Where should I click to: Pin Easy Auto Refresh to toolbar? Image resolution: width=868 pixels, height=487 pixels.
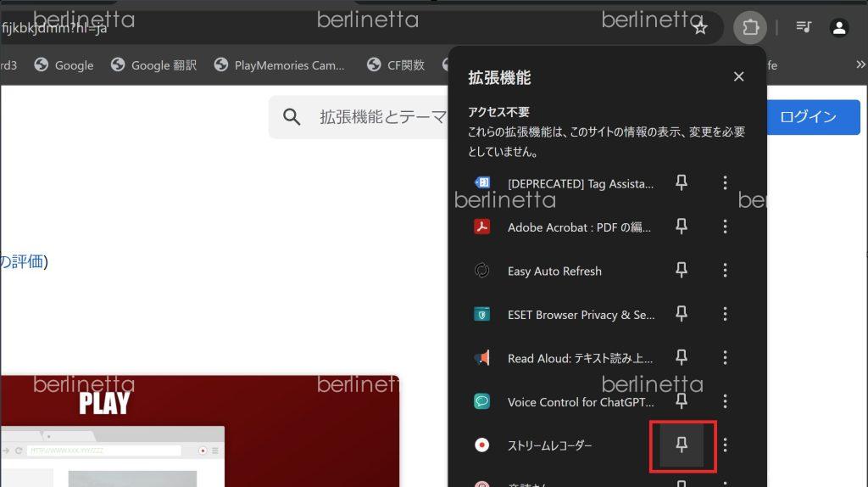pyautogui.click(x=682, y=271)
